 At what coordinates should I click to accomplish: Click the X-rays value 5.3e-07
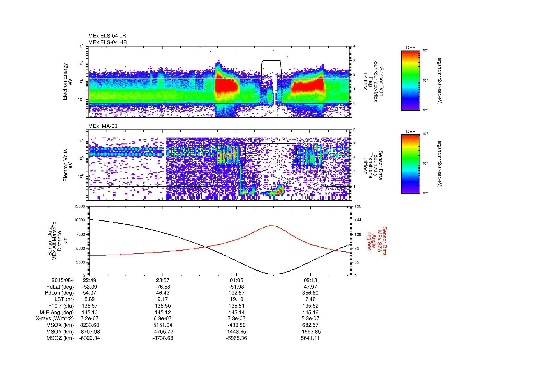pos(310,318)
